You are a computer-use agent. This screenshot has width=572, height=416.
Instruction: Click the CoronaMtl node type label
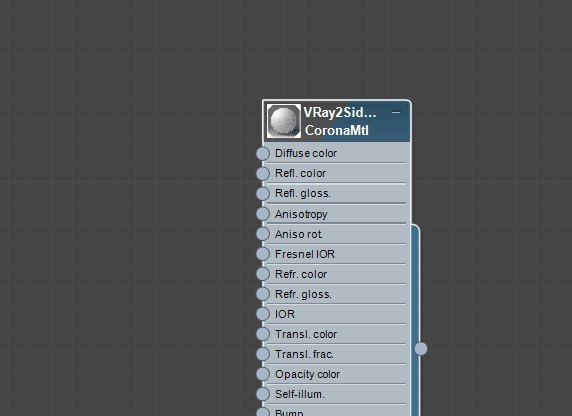(x=337, y=130)
